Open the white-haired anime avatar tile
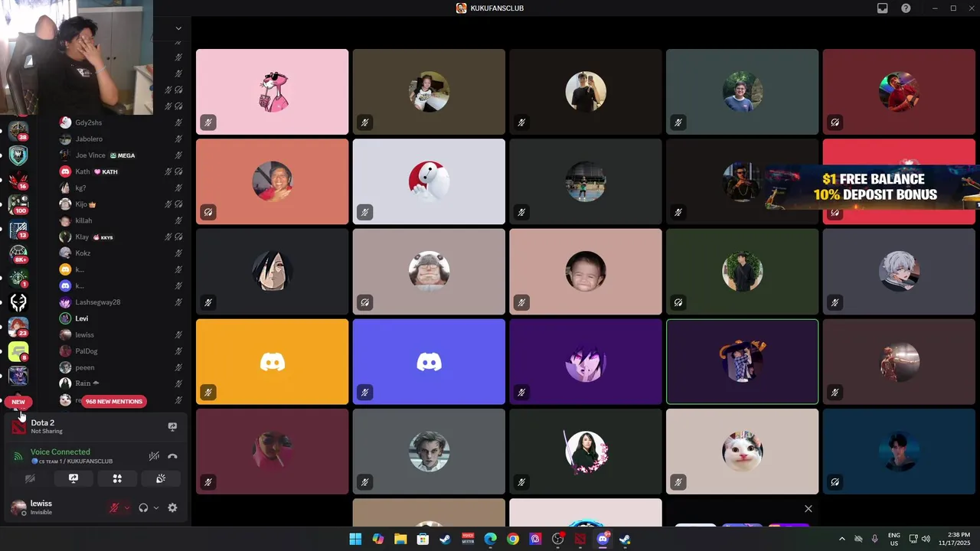This screenshot has height=551, width=980. (899, 272)
